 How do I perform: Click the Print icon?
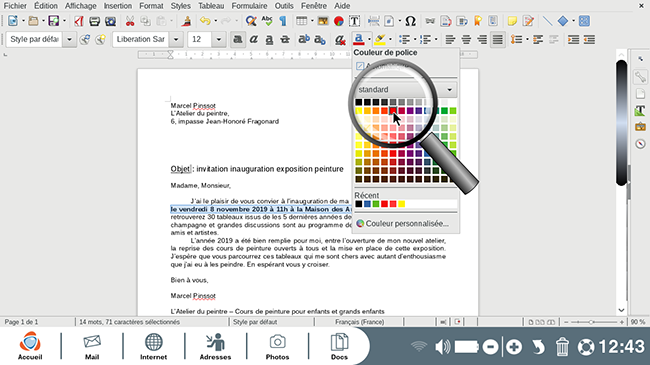95,21
